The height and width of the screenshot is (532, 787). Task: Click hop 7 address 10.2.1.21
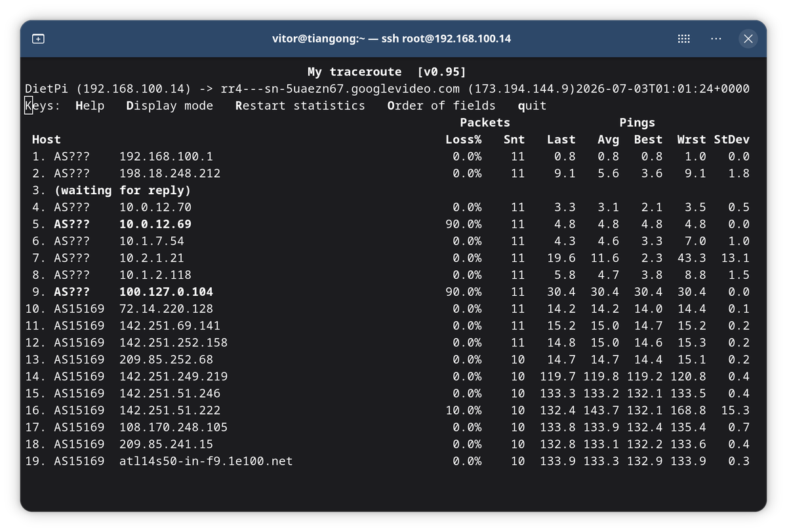pyautogui.click(x=151, y=258)
